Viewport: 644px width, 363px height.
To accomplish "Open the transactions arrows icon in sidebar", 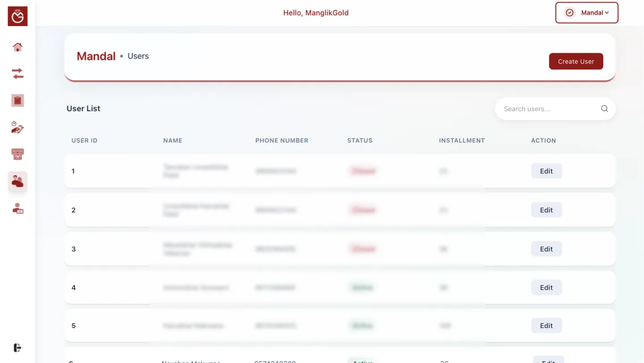I will click(17, 73).
